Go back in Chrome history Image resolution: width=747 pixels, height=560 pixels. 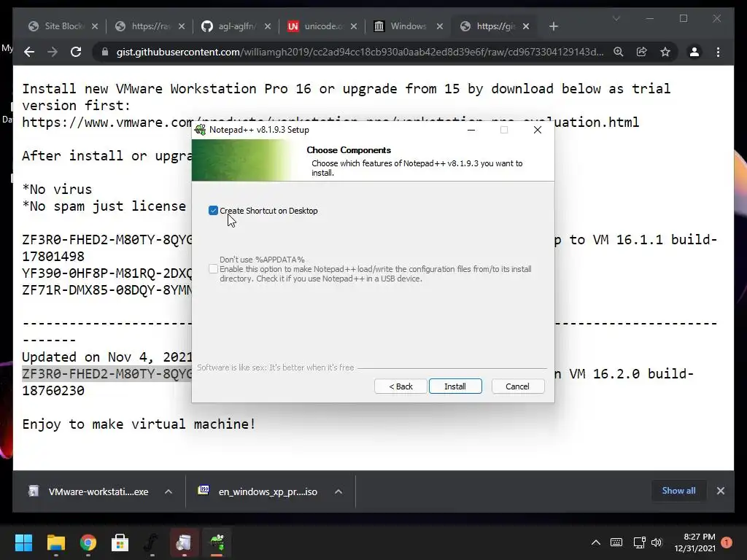(29, 52)
